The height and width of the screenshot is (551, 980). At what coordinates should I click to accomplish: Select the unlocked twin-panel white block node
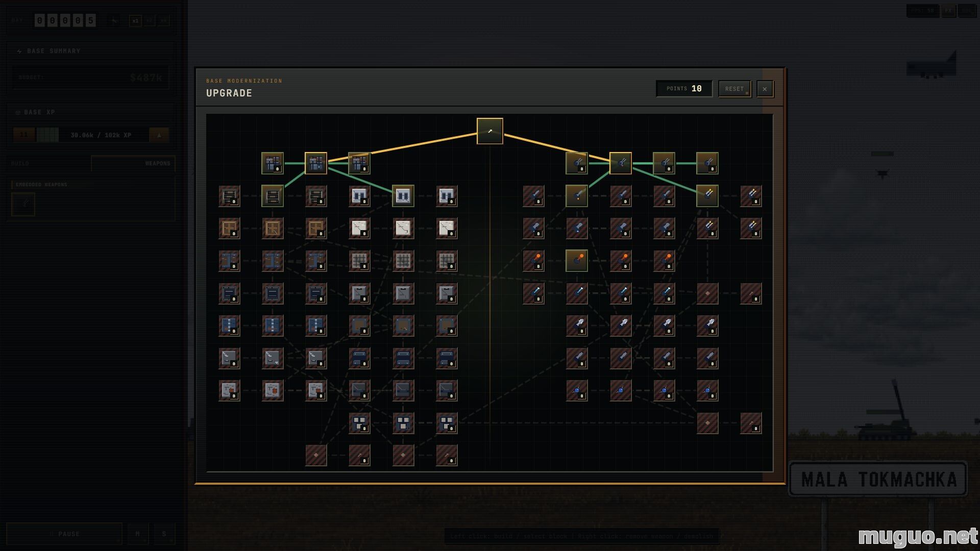[403, 196]
